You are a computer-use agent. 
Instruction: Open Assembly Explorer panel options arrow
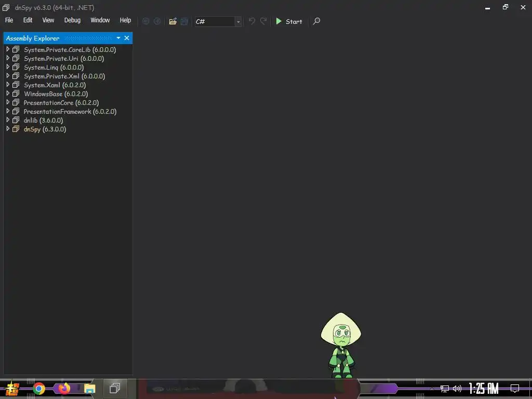pos(118,38)
